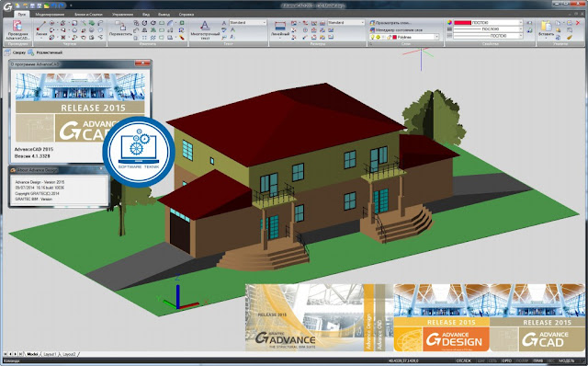The height and width of the screenshot is (366, 588).
Task: Toggle ПОЛЯР tracking in the status bar
Action: 523,360
